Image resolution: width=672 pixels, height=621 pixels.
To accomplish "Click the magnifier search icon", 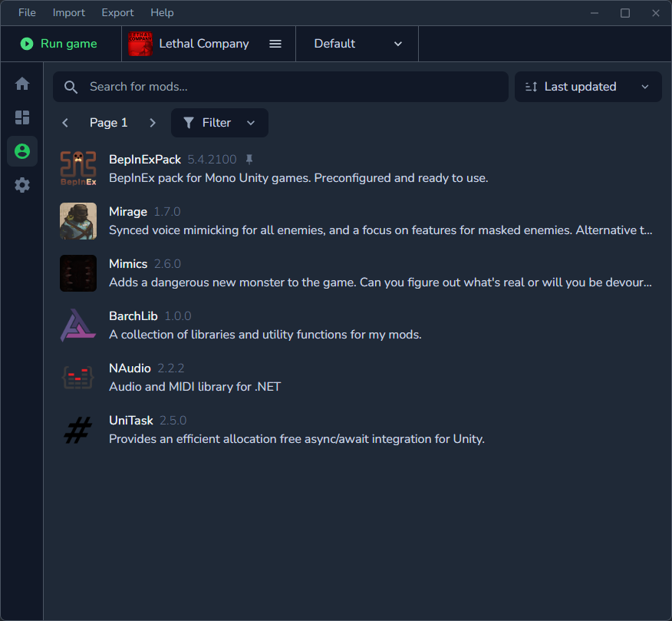I will [x=71, y=87].
